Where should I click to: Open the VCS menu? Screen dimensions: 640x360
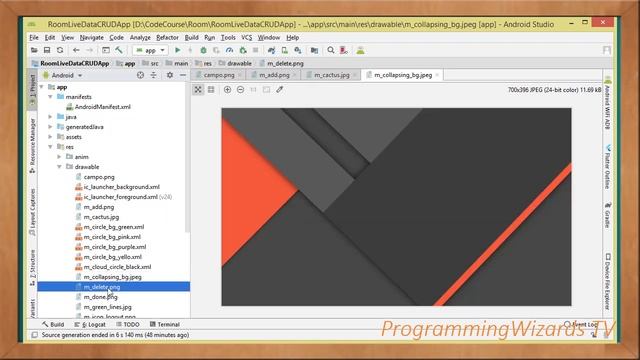pyautogui.click(x=247, y=38)
